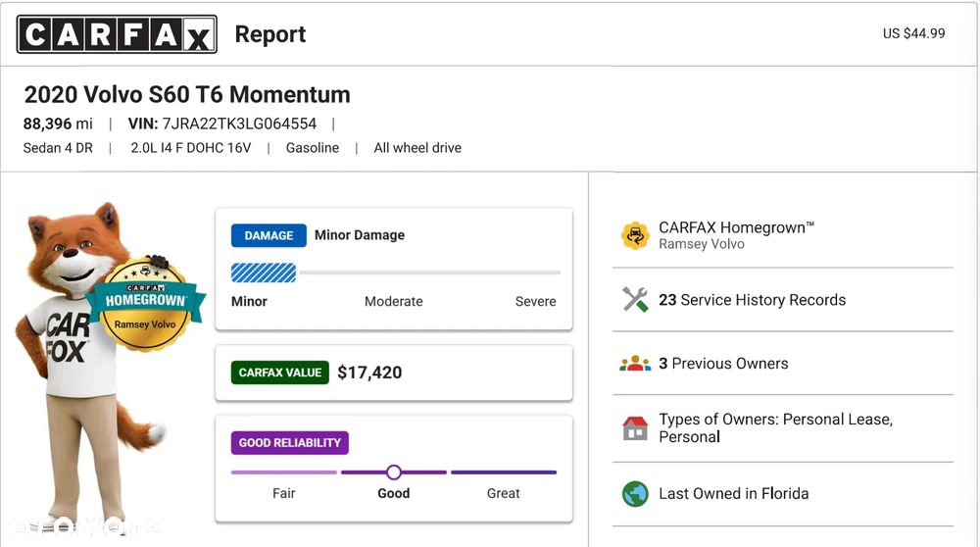Click the purple GOOD RELIABILITY label

pos(290,443)
